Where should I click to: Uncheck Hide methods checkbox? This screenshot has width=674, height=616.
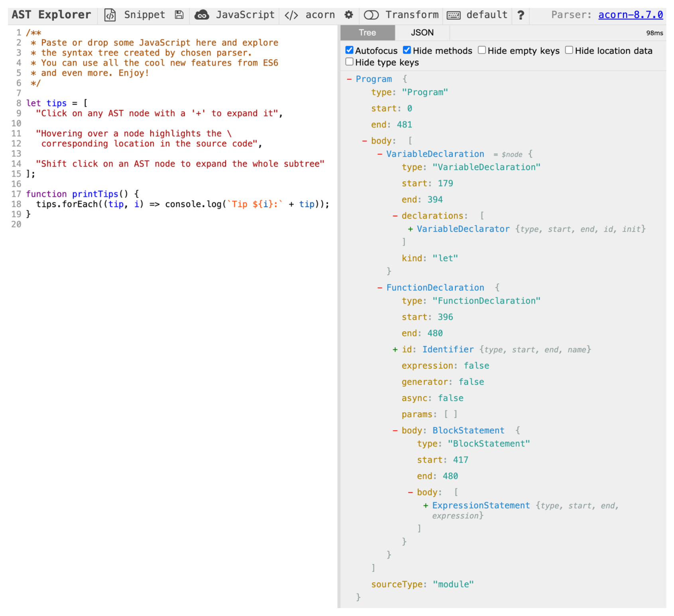click(407, 50)
